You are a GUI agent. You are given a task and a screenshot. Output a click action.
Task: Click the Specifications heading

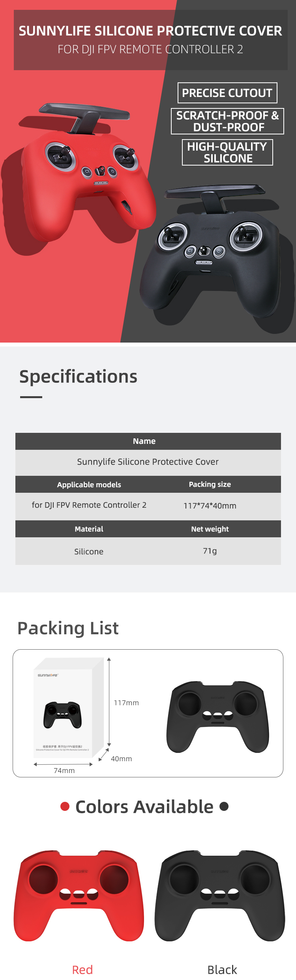pyautogui.click(x=78, y=377)
